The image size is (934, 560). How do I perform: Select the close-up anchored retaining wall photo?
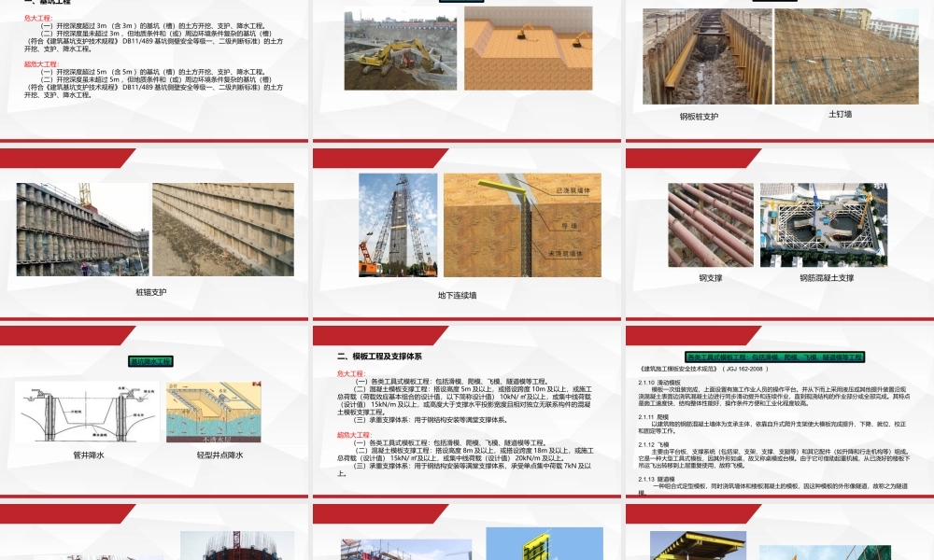[223, 229]
